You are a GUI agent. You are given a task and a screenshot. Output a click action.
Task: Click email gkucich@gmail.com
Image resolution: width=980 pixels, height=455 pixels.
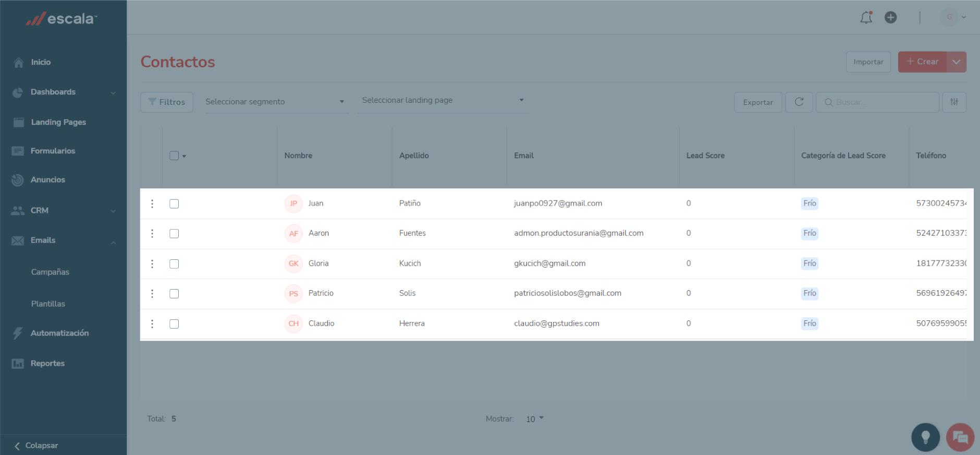549,264
